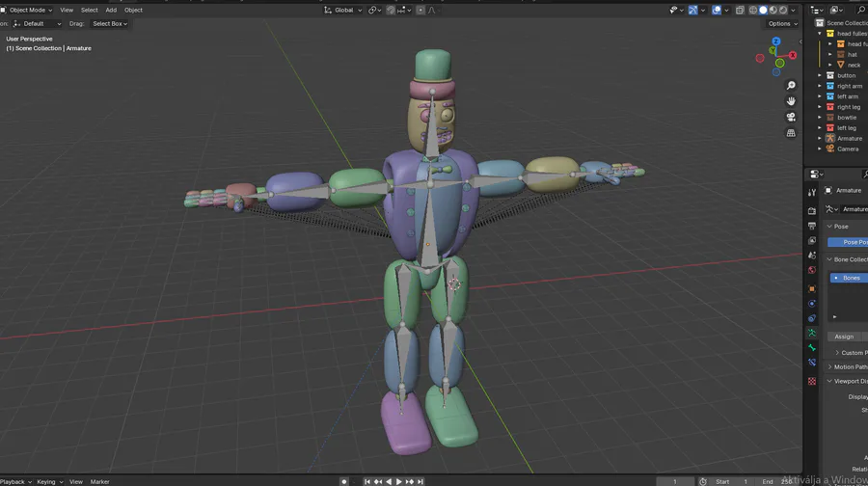Image resolution: width=868 pixels, height=486 pixels.
Task: Open the Scene properties tab
Action: click(811, 256)
